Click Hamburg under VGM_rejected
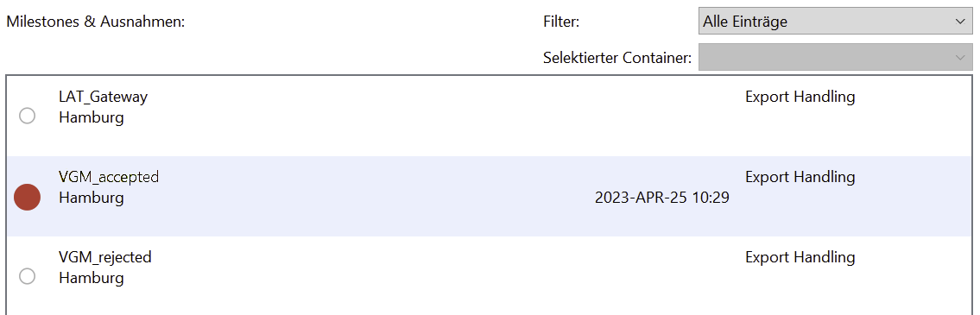Viewport: 980px width, 315px height. click(92, 278)
